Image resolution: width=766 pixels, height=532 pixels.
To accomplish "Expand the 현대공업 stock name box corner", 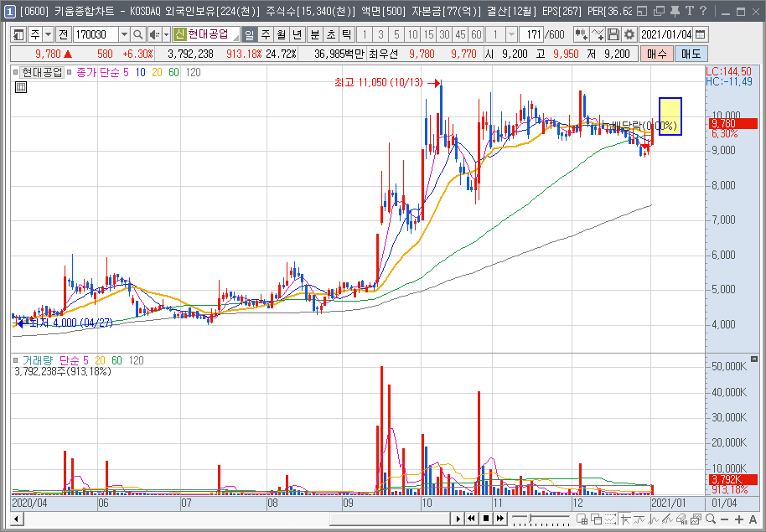I will click(x=236, y=38).
